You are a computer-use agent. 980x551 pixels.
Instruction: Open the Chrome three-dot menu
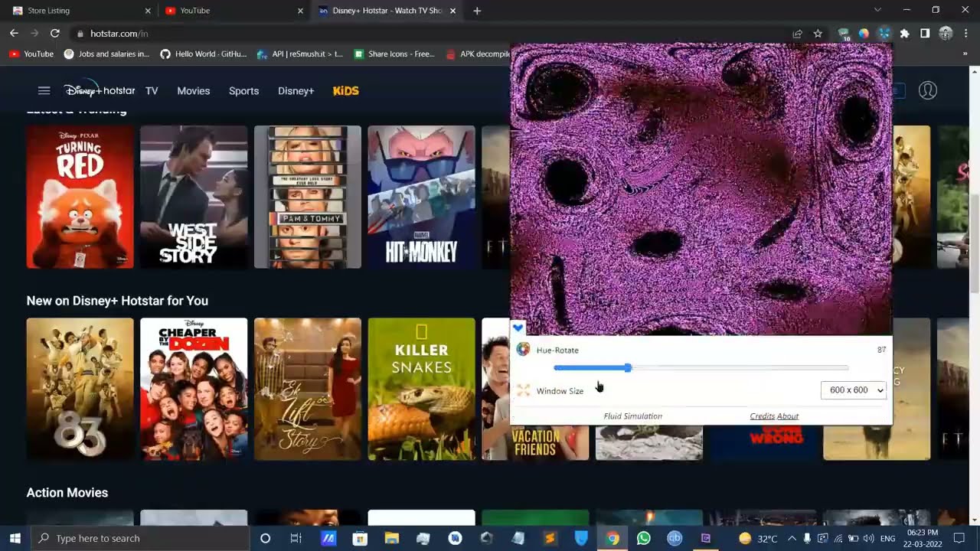click(x=966, y=34)
